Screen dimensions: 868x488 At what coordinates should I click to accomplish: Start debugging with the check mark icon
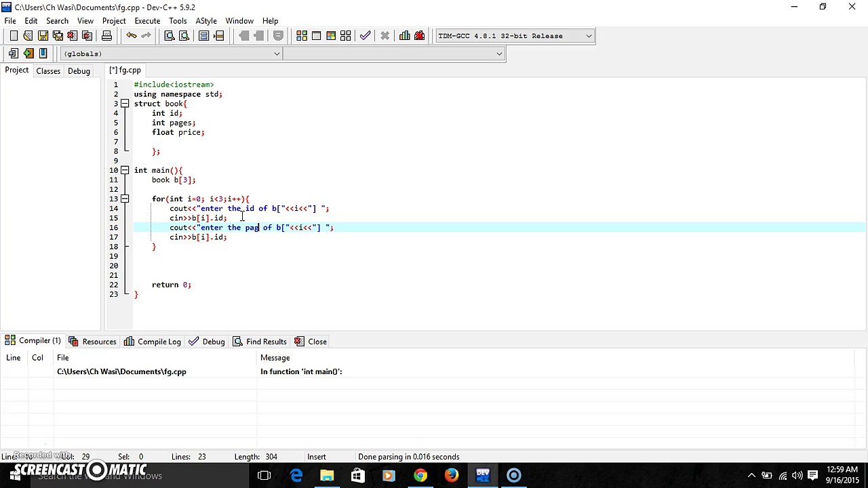pos(366,36)
